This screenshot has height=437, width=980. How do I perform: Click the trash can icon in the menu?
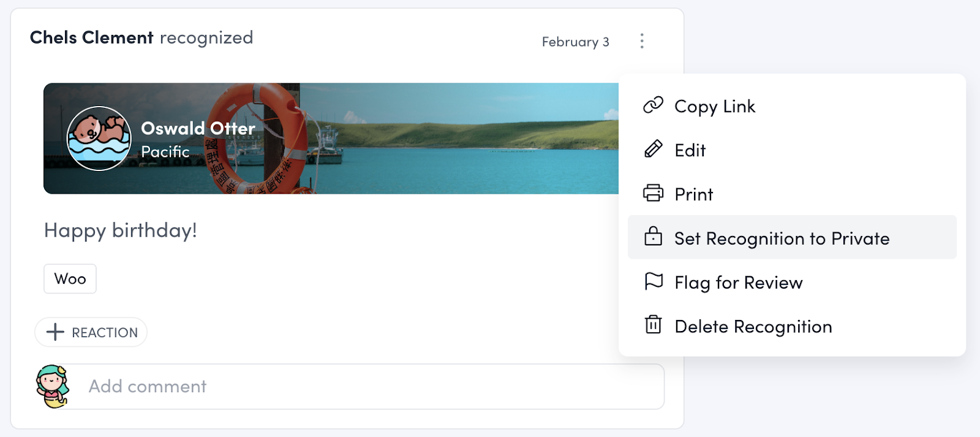[x=653, y=325]
